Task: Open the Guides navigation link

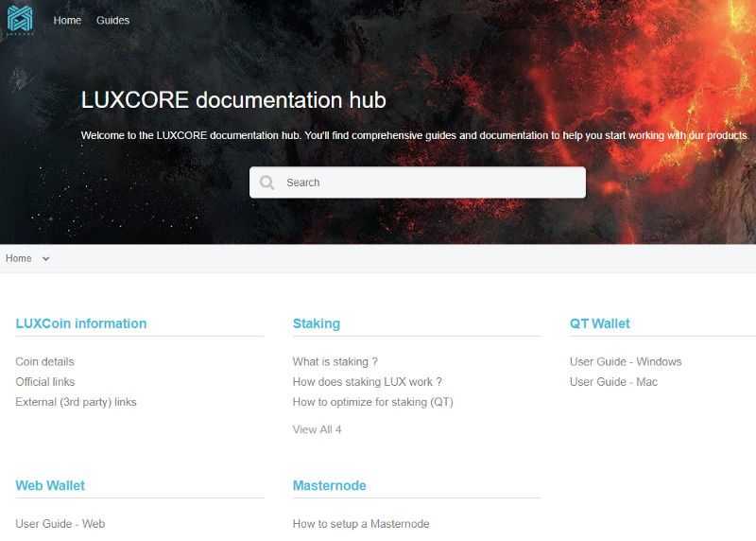Action: tap(112, 20)
